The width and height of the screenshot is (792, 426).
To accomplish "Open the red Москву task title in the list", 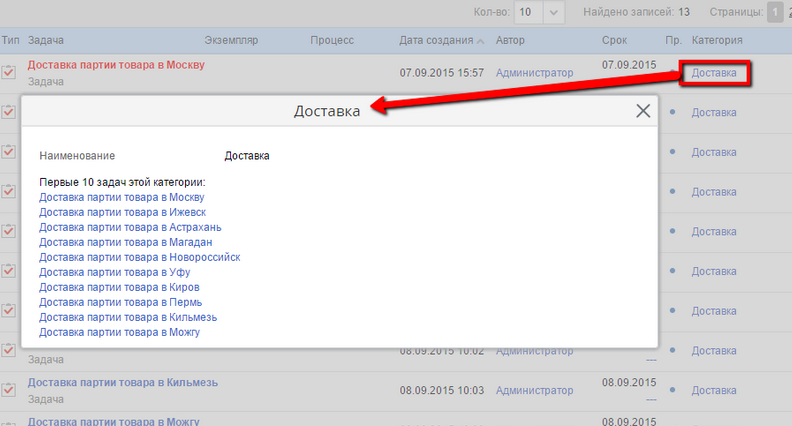I will coord(116,65).
